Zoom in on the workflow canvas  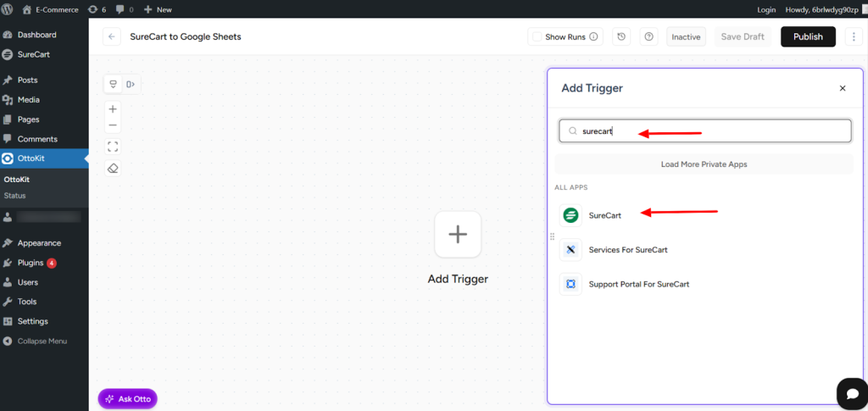coord(113,109)
